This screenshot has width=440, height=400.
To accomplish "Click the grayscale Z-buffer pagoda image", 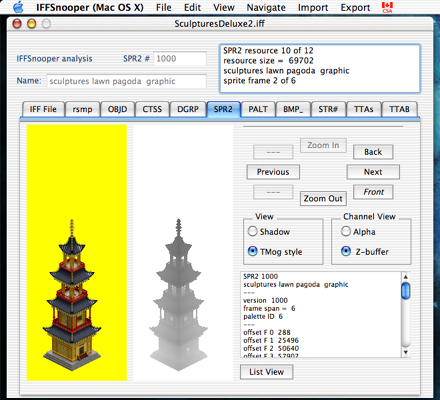I will point(179,295).
